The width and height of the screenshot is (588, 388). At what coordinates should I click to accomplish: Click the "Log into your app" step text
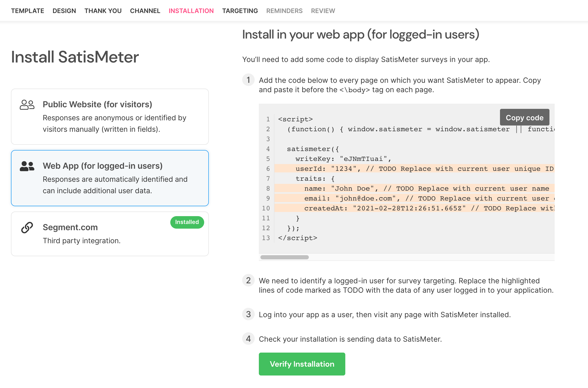[385, 315]
